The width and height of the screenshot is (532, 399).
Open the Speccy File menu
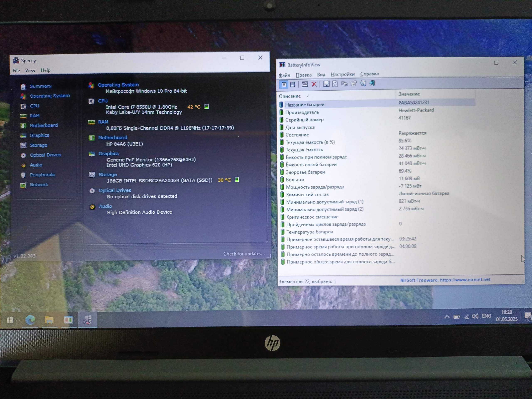[16, 70]
